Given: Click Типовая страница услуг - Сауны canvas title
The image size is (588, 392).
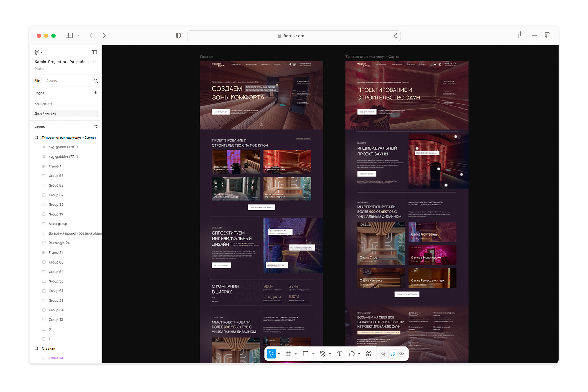Looking at the screenshot, I should pyautogui.click(x=372, y=57).
